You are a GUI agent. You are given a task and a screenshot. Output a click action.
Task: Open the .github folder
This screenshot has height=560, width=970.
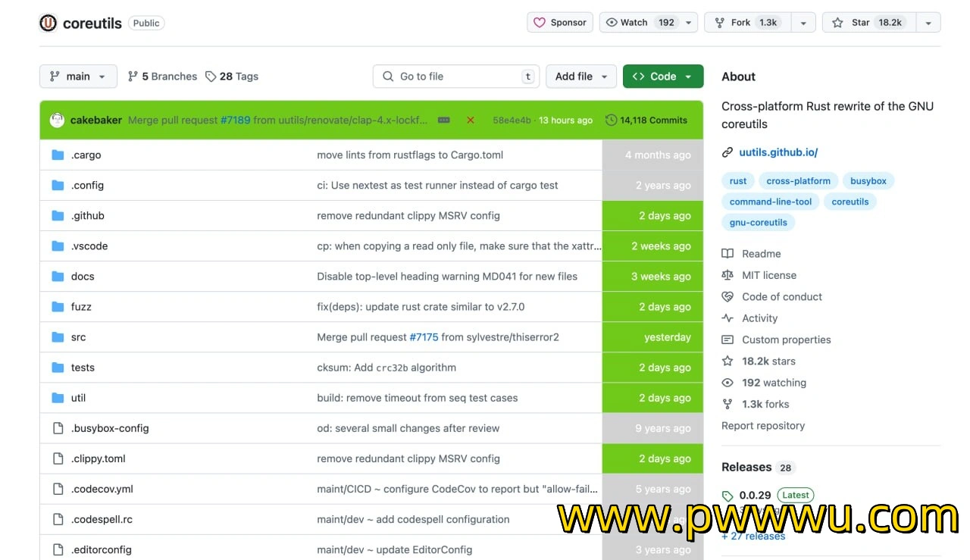click(88, 215)
